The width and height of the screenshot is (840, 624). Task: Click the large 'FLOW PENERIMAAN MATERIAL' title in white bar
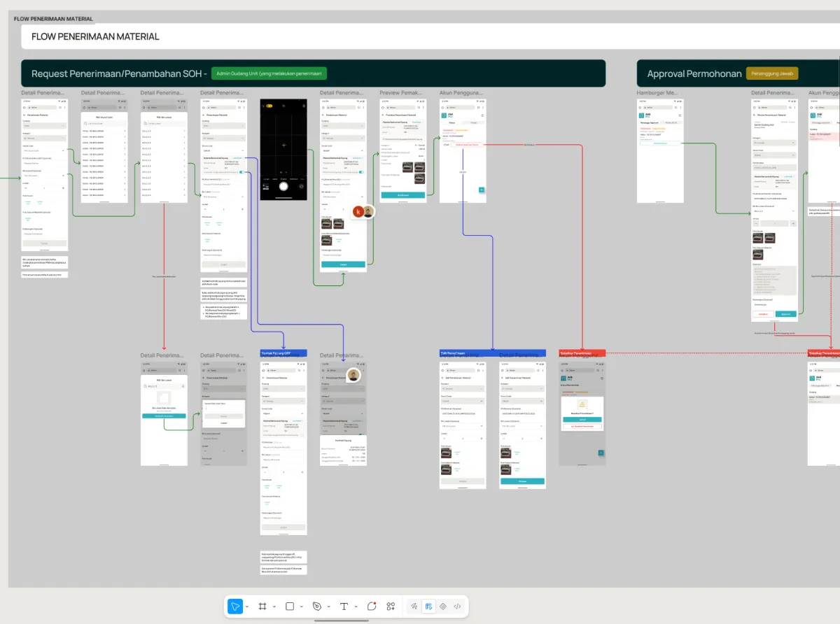point(95,36)
